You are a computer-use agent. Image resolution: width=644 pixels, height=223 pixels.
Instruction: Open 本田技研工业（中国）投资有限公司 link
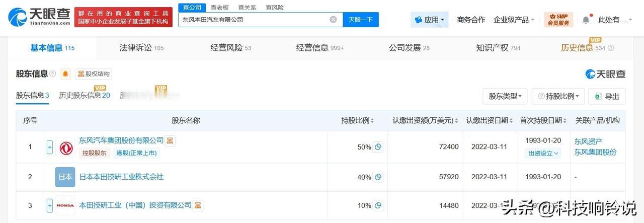click(136, 205)
